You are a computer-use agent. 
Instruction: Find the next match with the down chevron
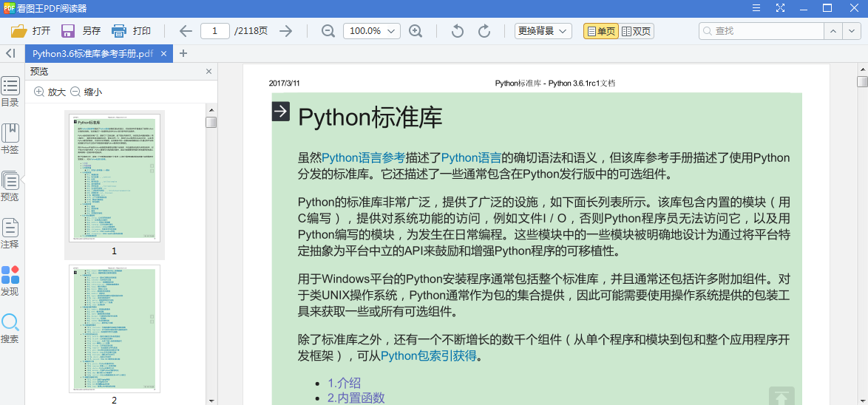point(851,31)
